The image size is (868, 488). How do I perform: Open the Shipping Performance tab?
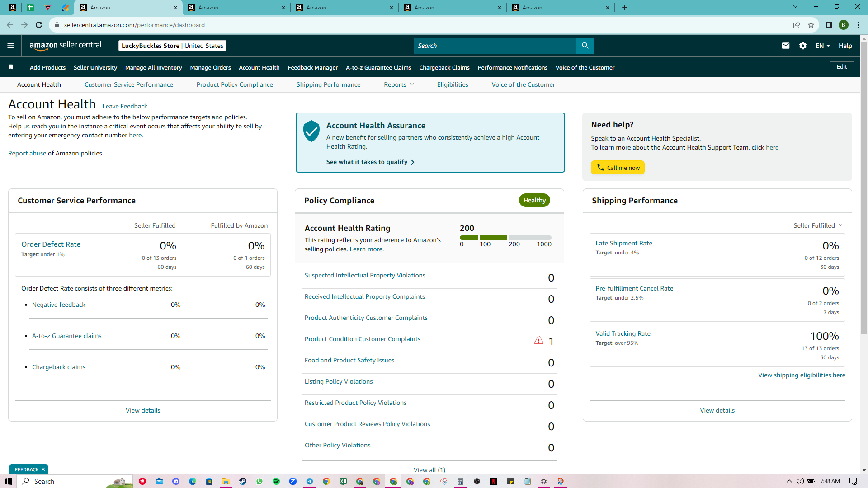point(329,84)
